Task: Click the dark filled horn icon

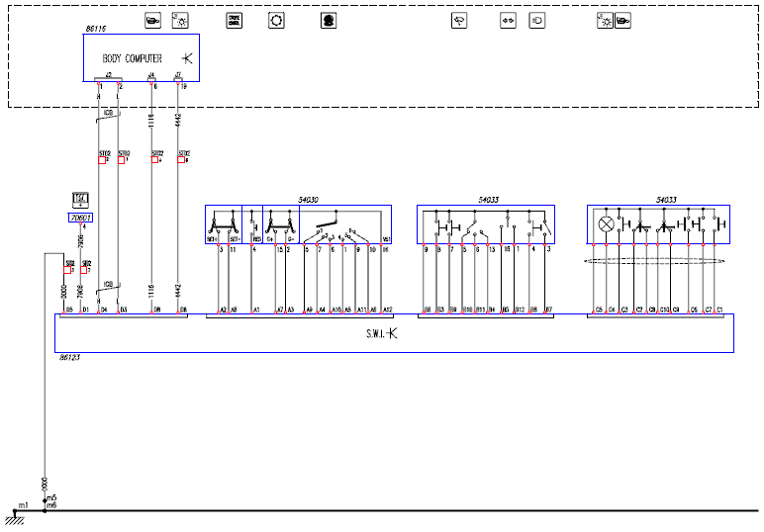Action: pos(329,20)
